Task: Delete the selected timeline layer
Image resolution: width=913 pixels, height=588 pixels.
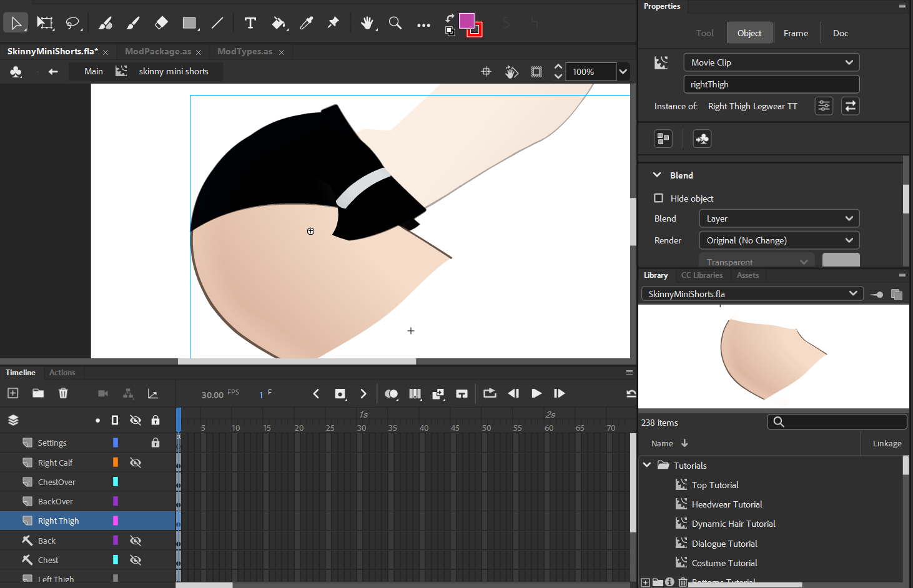Action: (x=63, y=393)
